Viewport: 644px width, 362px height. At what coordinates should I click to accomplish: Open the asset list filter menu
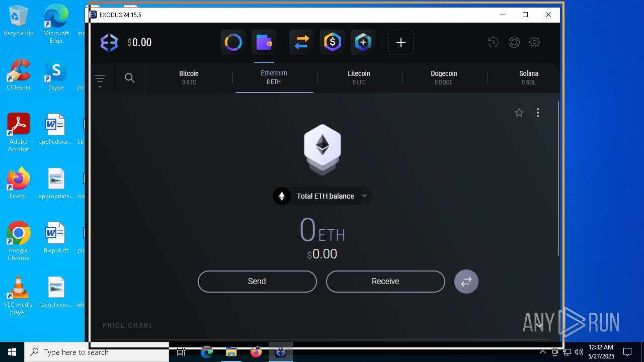100,79
